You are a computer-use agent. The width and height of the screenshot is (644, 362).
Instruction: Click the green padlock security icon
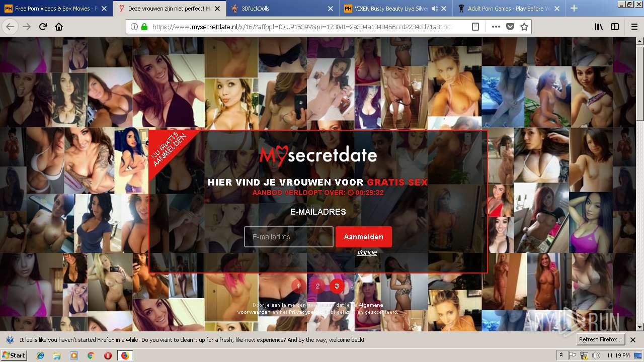tap(144, 27)
